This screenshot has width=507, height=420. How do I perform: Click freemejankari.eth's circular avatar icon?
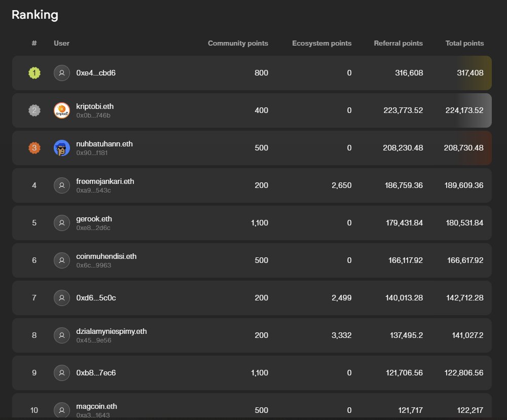(61, 185)
